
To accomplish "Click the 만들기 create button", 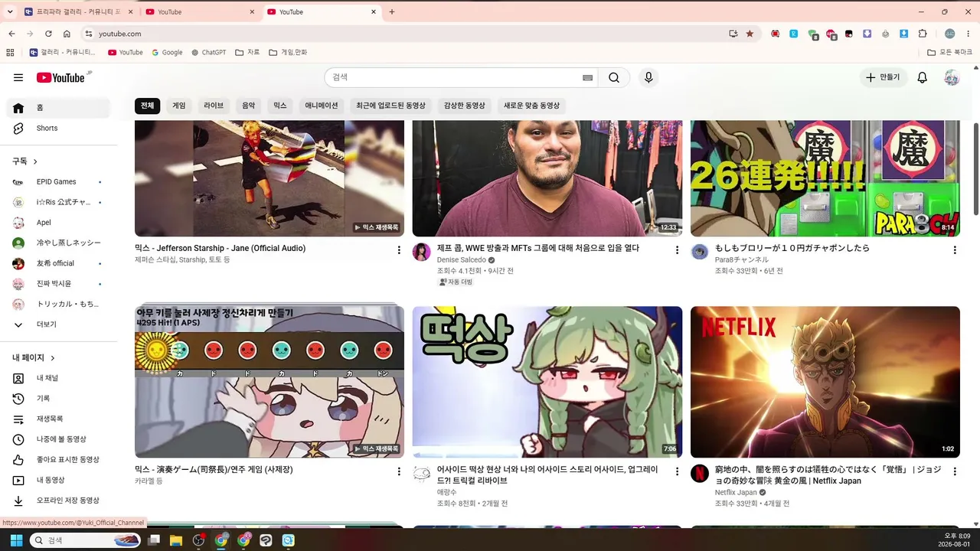I will [883, 77].
